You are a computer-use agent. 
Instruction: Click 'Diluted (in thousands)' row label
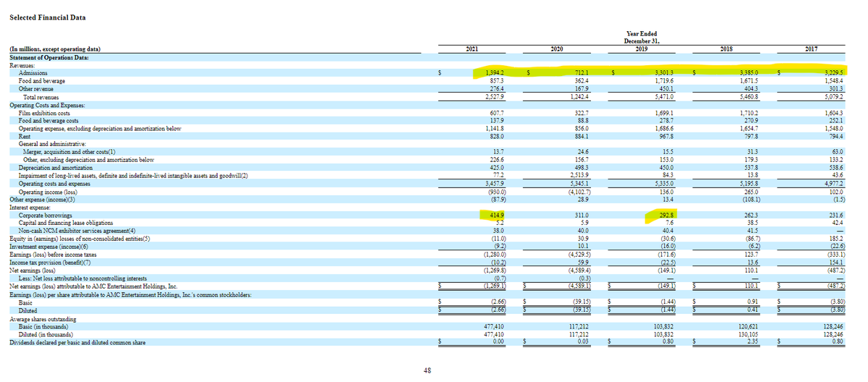tap(46, 334)
